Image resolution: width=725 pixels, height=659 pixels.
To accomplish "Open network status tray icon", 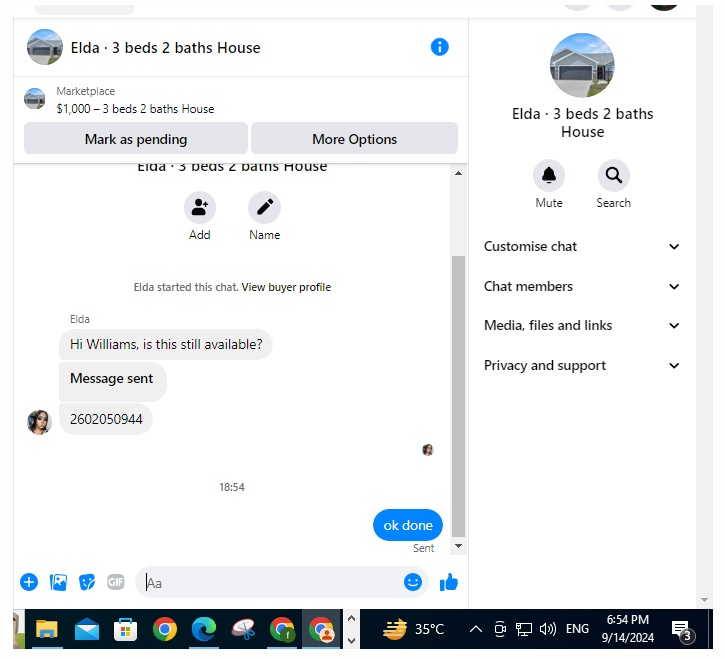I will (524, 629).
